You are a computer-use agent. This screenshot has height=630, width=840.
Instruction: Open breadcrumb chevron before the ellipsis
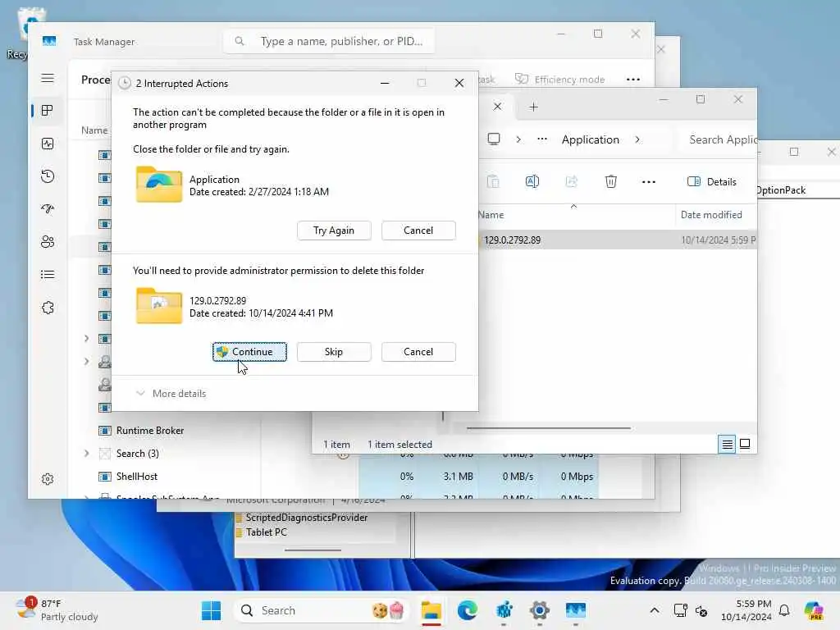click(x=518, y=139)
